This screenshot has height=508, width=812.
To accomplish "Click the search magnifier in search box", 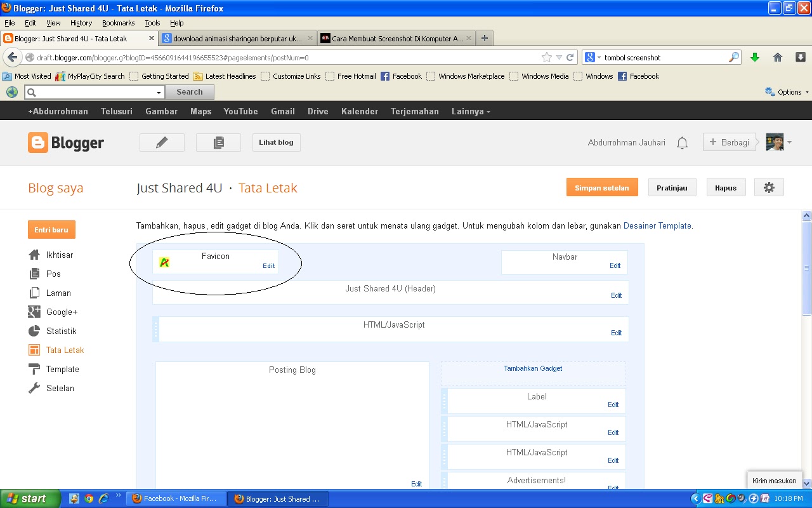I will pyautogui.click(x=733, y=57).
